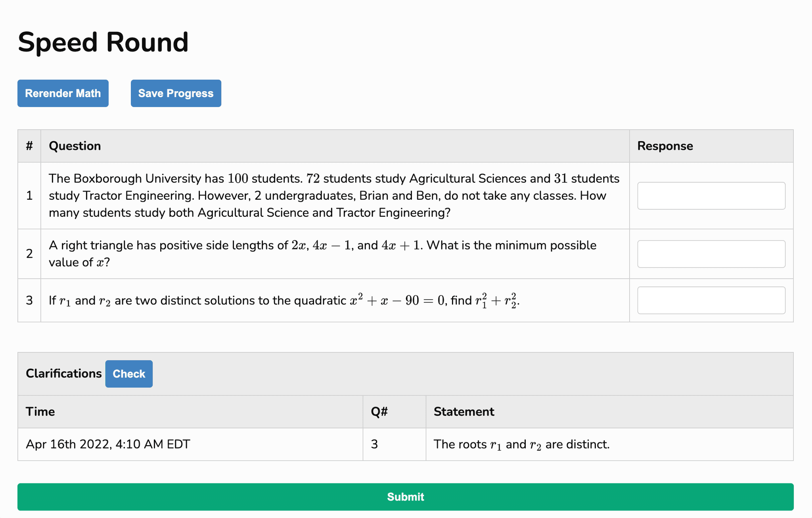The image size is (812, 518).
Task: Click the quadratic solutions question text
Action: click(284, 300)
